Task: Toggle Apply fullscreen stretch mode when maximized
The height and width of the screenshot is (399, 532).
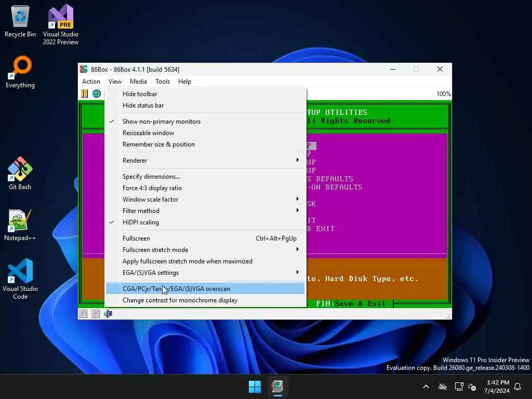Action: pos(205,261)
